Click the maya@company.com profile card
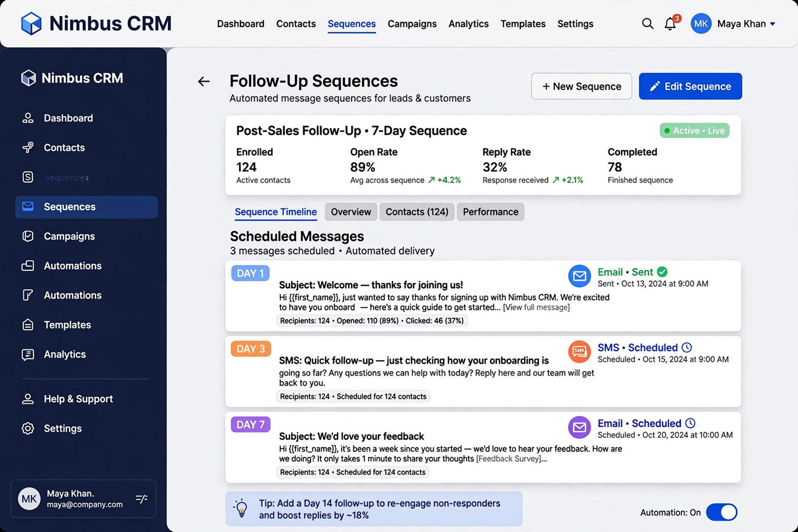The image size is (798, 532). point(83,499)
